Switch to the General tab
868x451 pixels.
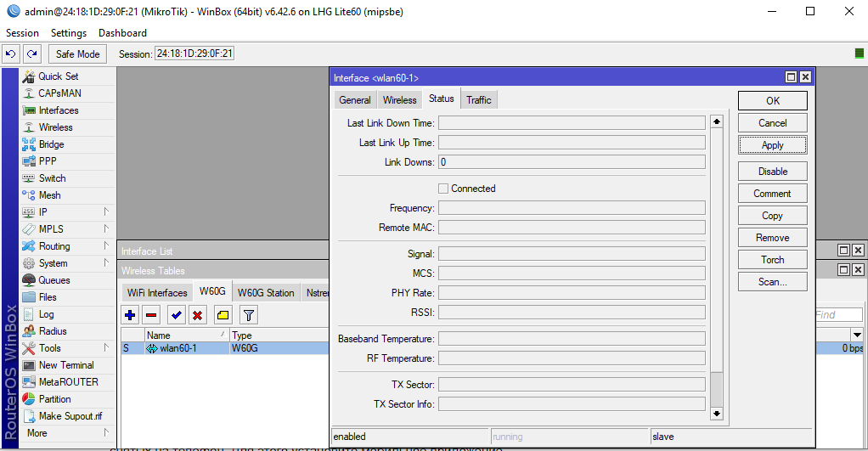[x=355, y=100]
